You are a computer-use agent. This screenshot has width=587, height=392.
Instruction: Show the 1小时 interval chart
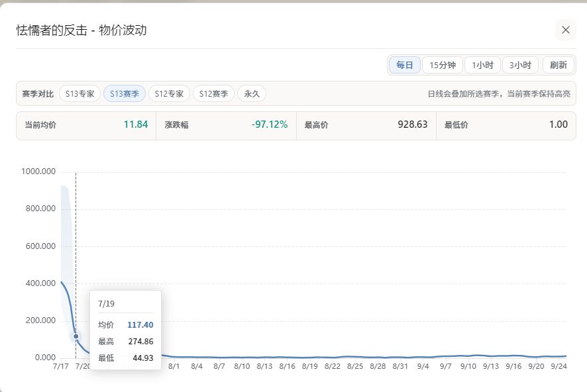click(482, 65)
